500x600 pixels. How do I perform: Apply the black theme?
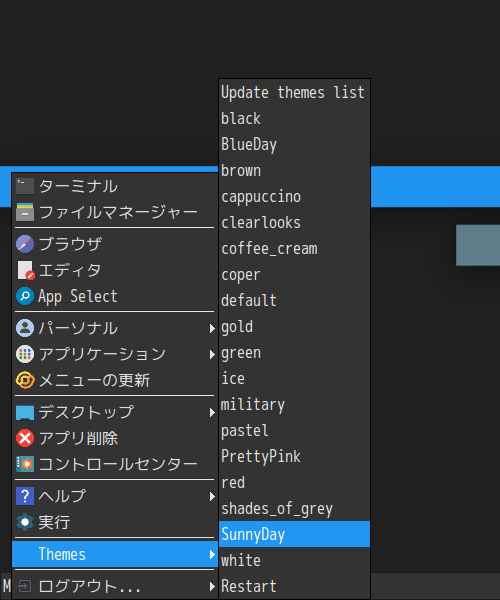(294, 119)
